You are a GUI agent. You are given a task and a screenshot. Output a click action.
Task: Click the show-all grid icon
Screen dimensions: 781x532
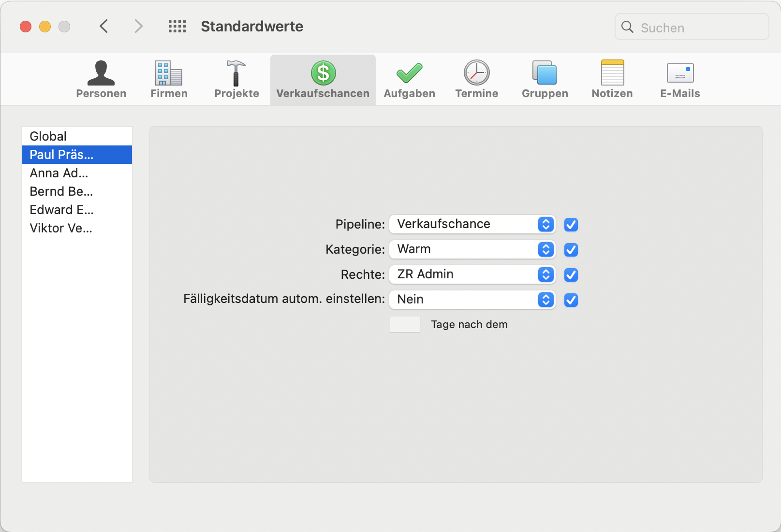click(177, 27)
